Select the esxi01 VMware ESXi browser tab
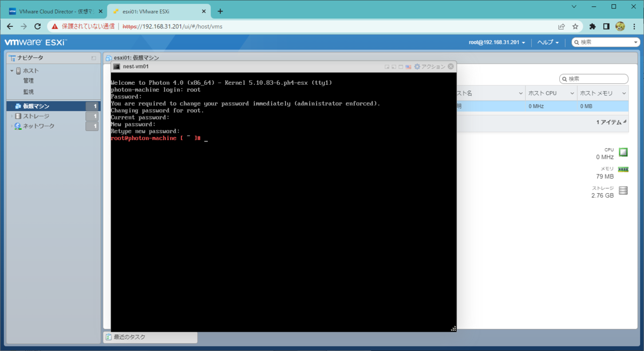The width and height of the screenshot is (644, 351). [x=158, y=11]
